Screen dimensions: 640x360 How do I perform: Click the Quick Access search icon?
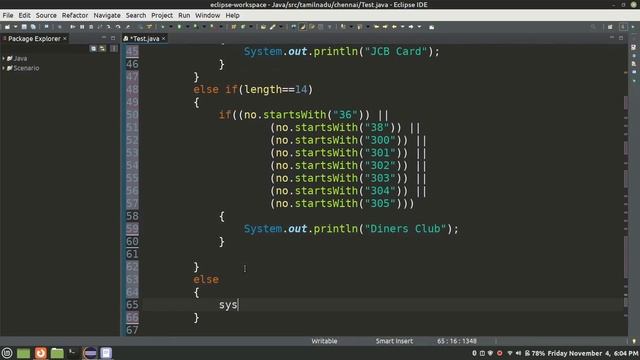[x=593, y=27]
